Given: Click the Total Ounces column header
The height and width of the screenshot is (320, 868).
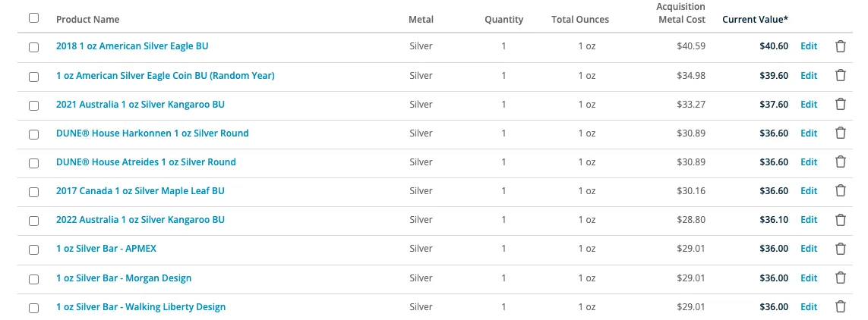Looking at the screenshot, I should tap(580, 20).
